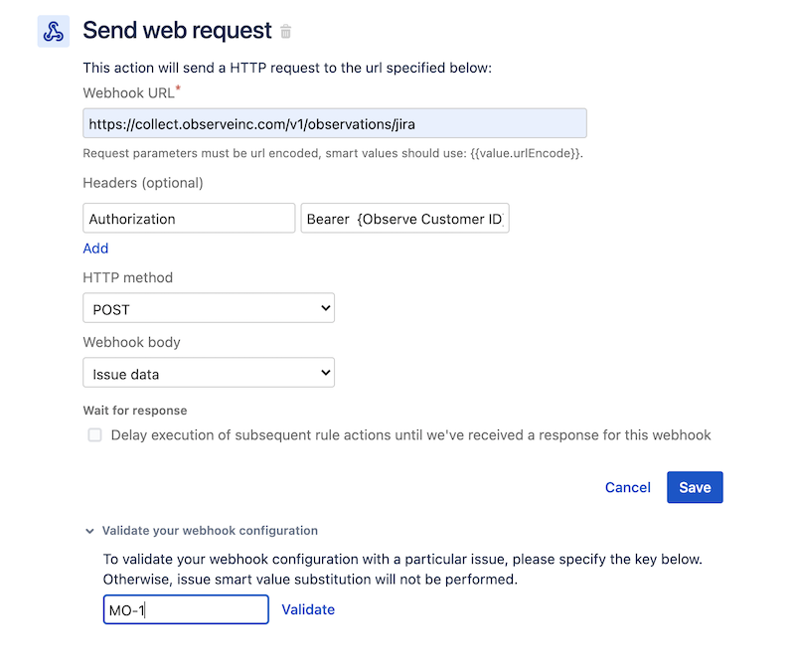The width and height of the screenshot is (795, 672).
Task: Click the webhook icon beside Send web request
Action: click(54, 32)
